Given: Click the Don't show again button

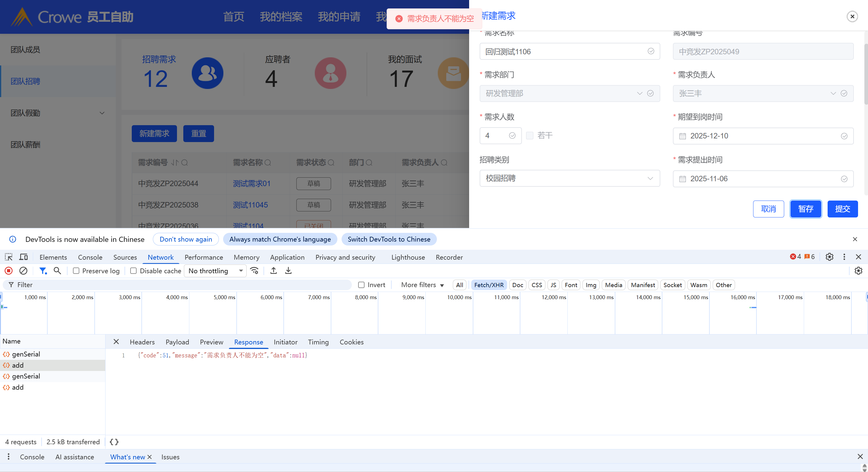Looking at the screenshot, I should click(186, 239).
